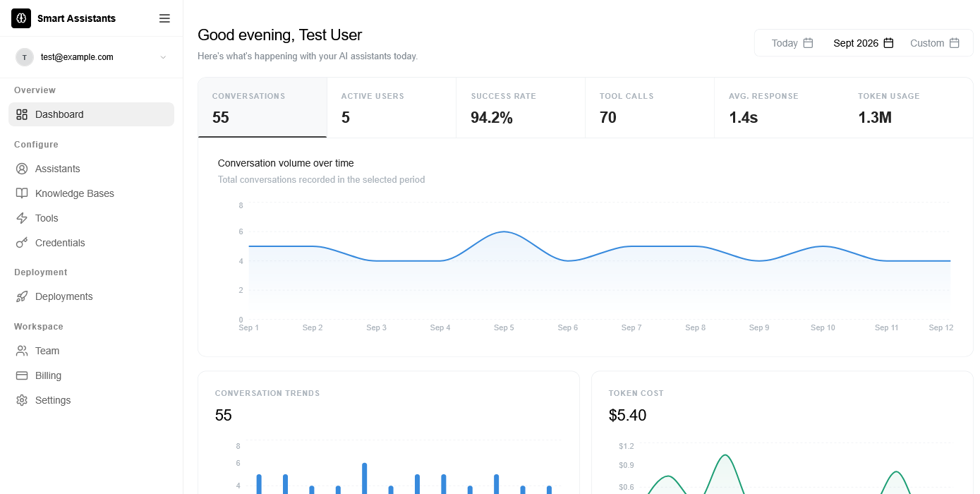The width and height of the screenshot is (980, 494).
Task: Select the Avg. Response metric tab
Action: (779, 107)
